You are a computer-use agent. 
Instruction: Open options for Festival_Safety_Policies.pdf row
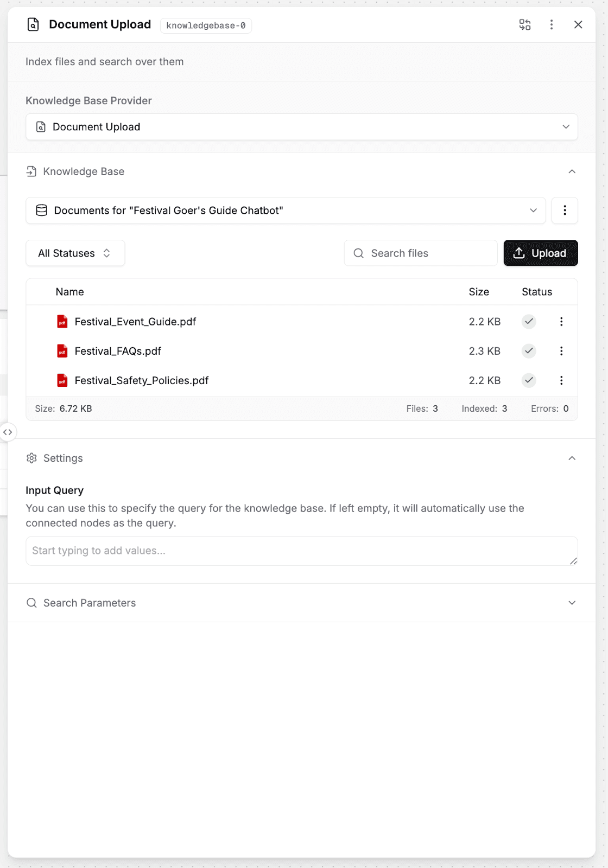[x=561, y=380]
